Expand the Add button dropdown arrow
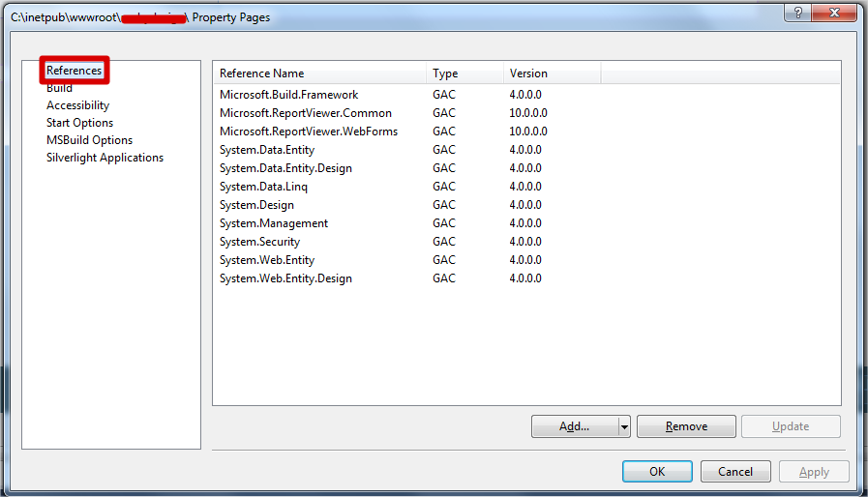The height and width of the screenshot is (497, 868). click(x=624, y=426)
